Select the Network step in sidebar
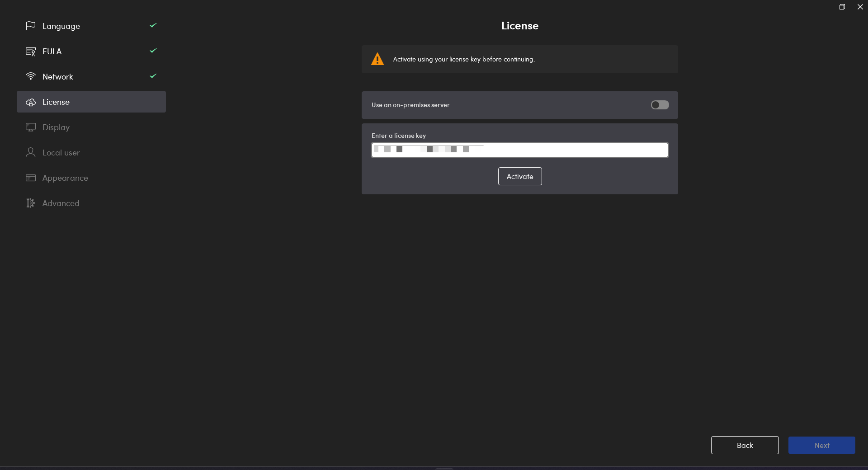Screen dimensions: 868x470 pos(58,77)
